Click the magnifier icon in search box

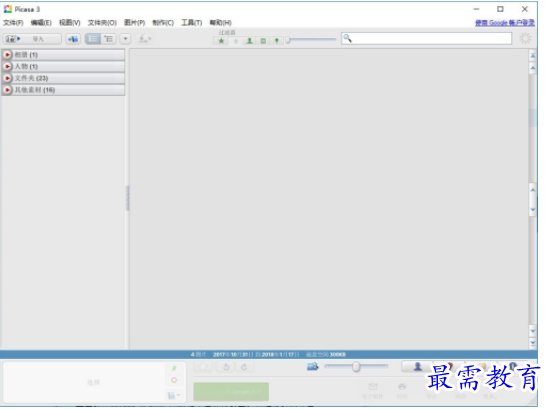[347, 38]
